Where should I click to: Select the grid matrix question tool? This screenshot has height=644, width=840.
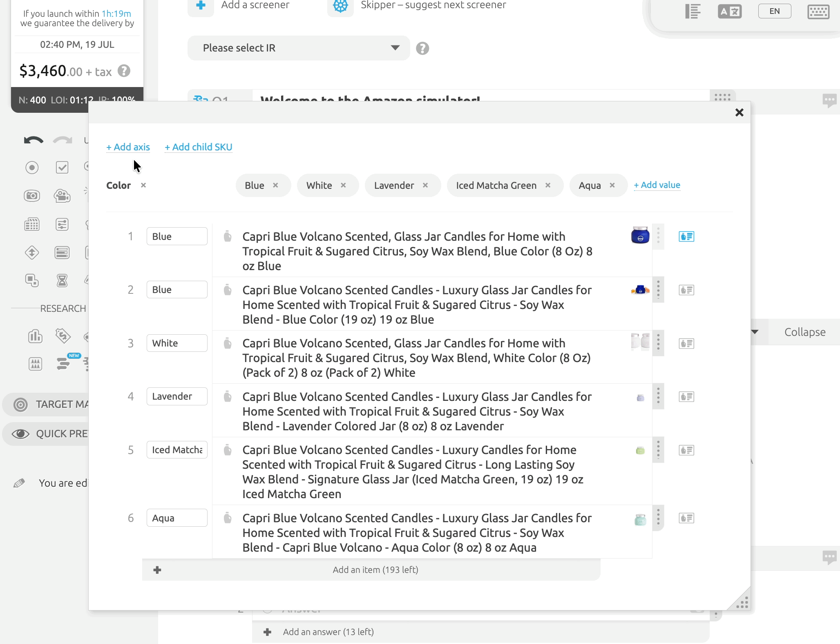(x=32, y=224)
